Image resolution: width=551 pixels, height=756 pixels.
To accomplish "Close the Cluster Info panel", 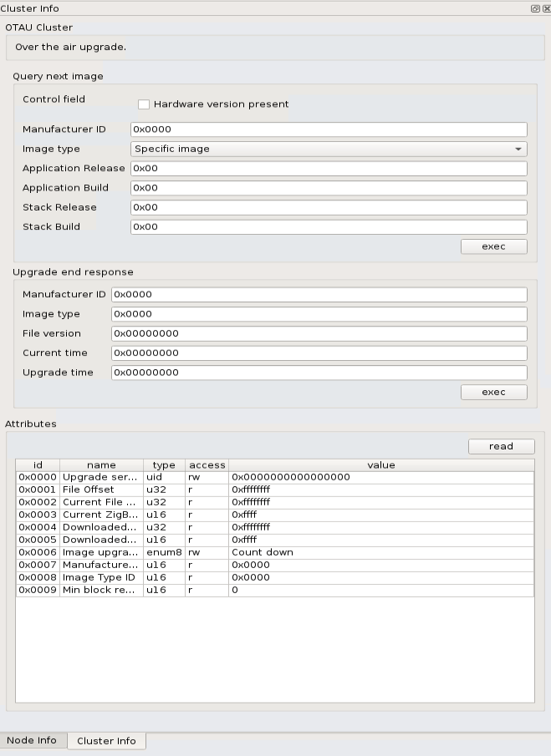I will pyautogui.click(x=546, y=8).
